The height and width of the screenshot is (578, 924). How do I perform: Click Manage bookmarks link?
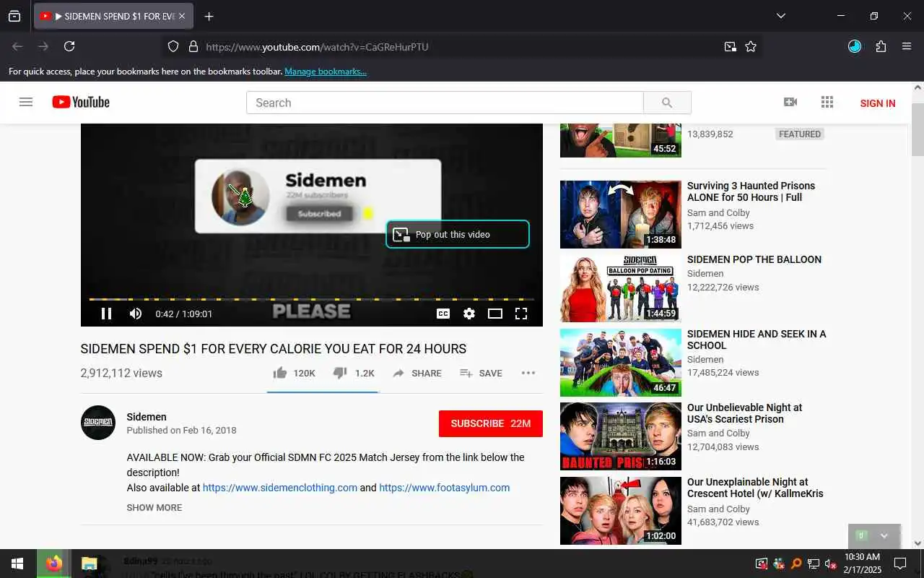(326, 72)
